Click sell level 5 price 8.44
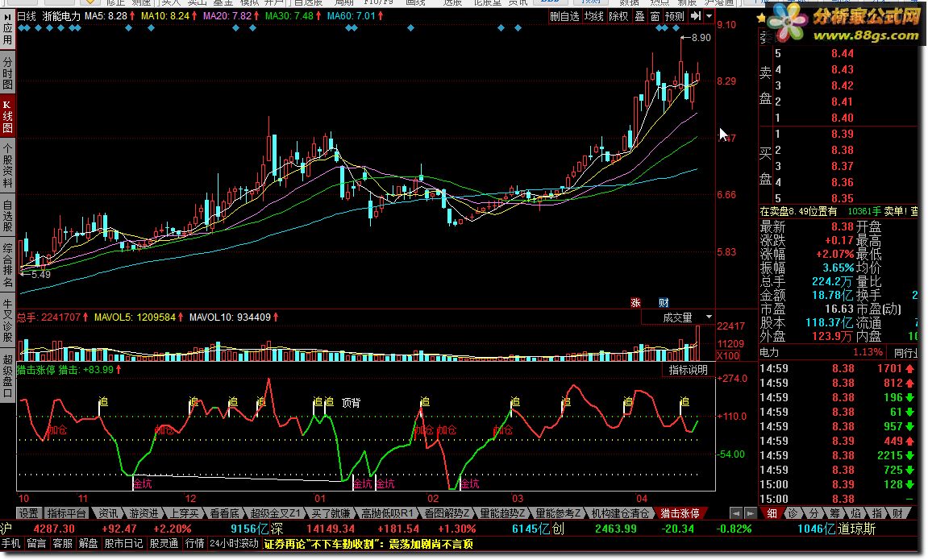 [x=843, y=54]
